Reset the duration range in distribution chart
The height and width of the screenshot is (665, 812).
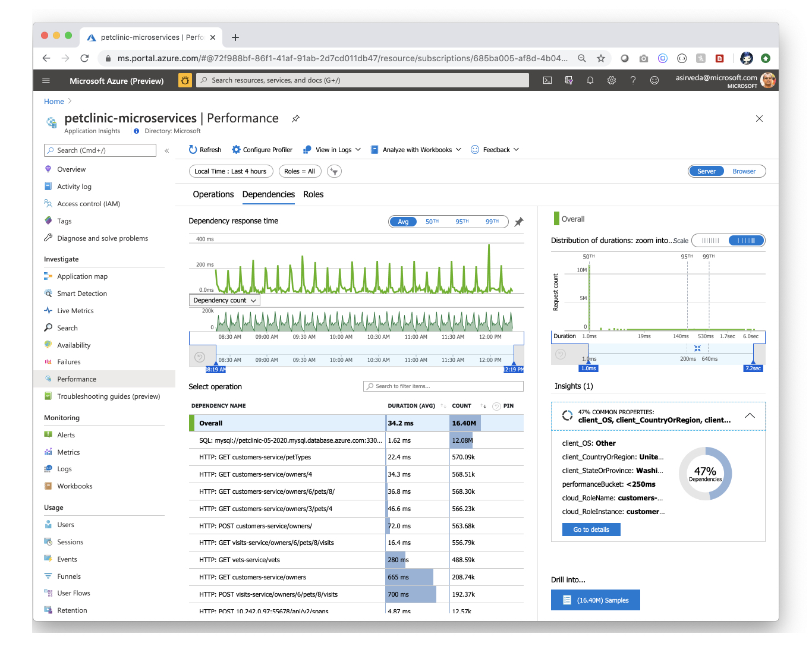tap(560, 354)
